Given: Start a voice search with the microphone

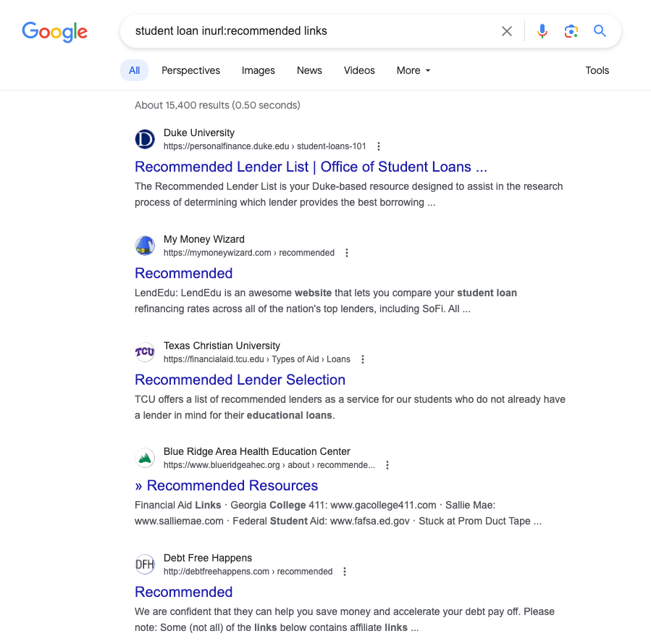Looking at the screenshot, I should [542, 31].
